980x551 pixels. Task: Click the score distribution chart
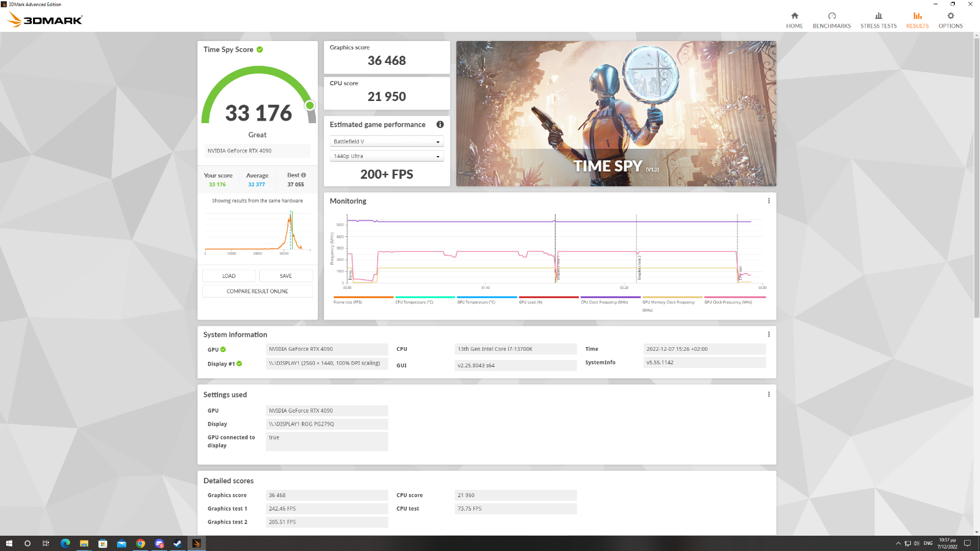pyautogui.click(x=257, y=231)
